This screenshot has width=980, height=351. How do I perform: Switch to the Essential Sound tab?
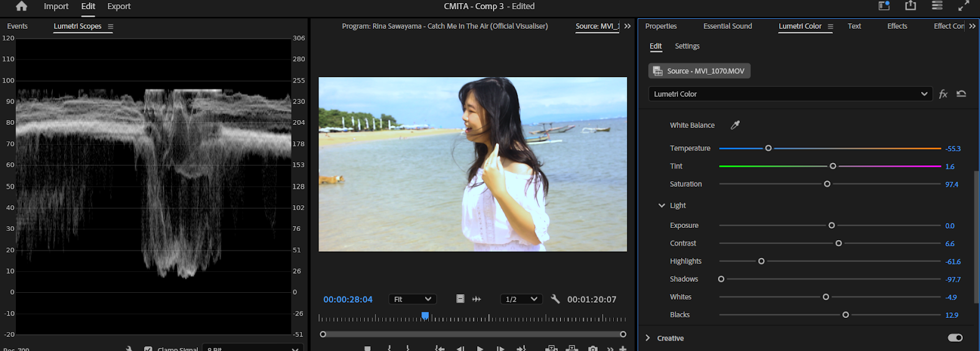(x=727, y=26)
